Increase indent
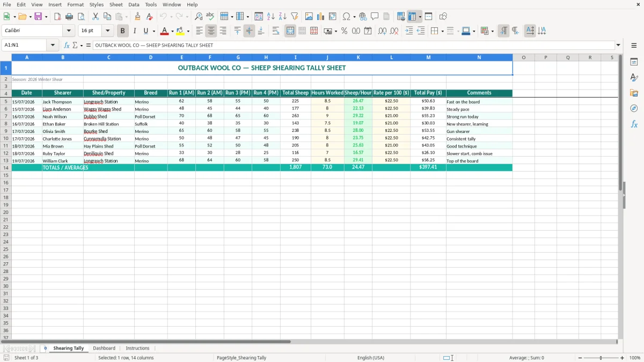This screenshot has width=644, height=362. 409,31
